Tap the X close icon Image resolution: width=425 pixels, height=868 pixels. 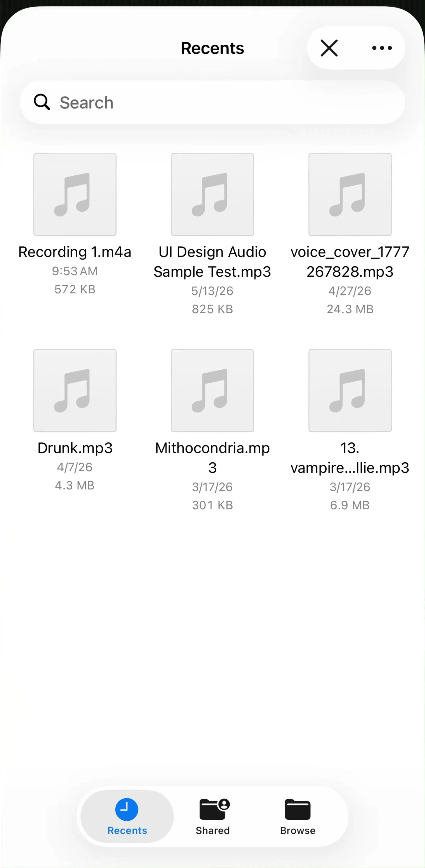click(x=329, y=48)
